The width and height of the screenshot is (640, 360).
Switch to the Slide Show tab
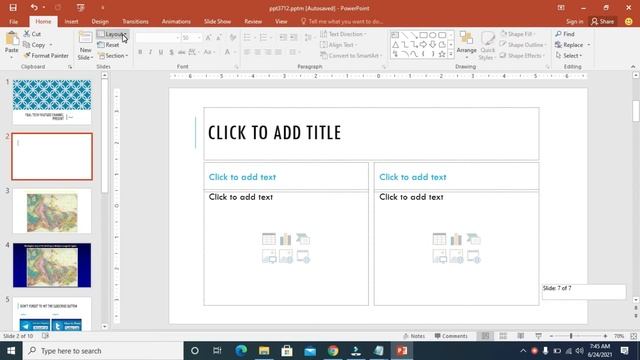pos(218,21)
